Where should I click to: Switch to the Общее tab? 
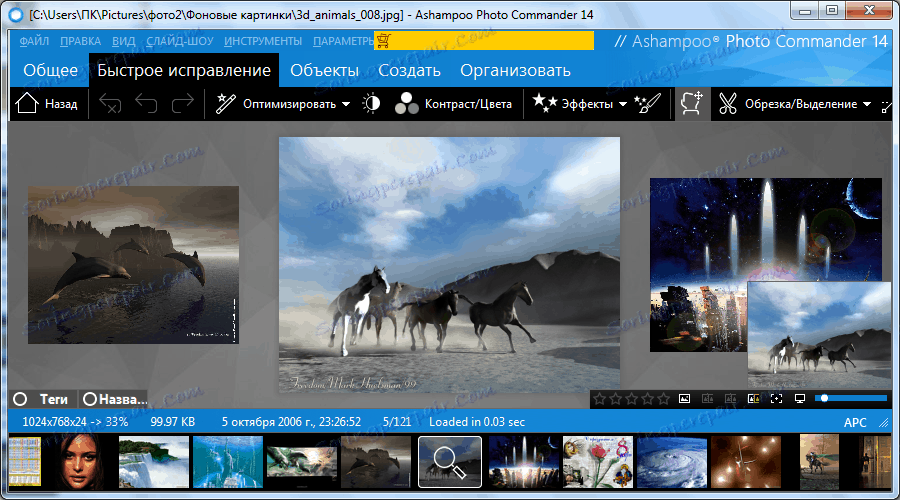click(51, 70)
